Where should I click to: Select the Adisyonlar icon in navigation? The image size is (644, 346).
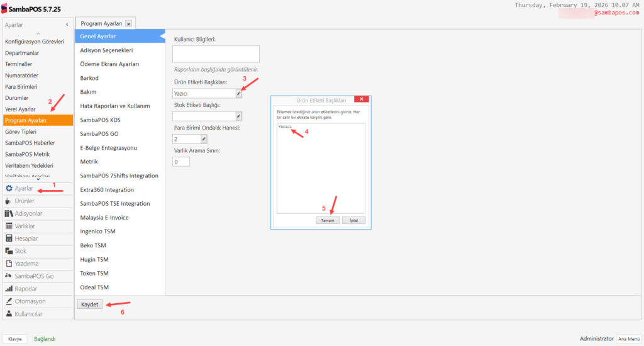[x=9, y=213]
